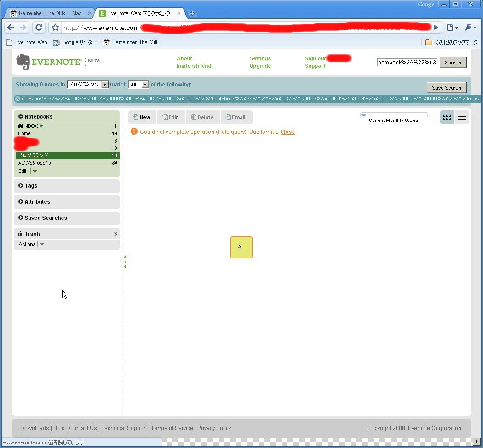The width and height of the screenshot is (483, 448).
Task: Close the Evernote Web tab
Action: coord(178,13)
